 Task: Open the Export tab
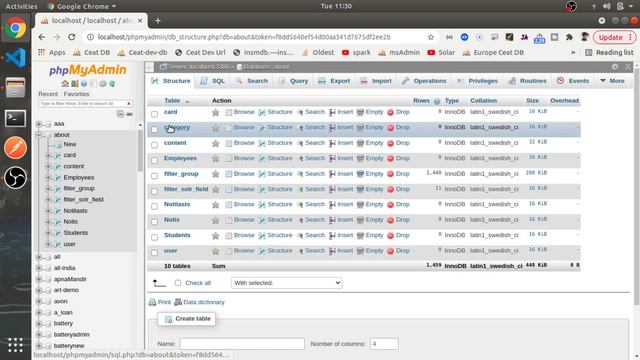pyautogui.click(x=334, y=81)
